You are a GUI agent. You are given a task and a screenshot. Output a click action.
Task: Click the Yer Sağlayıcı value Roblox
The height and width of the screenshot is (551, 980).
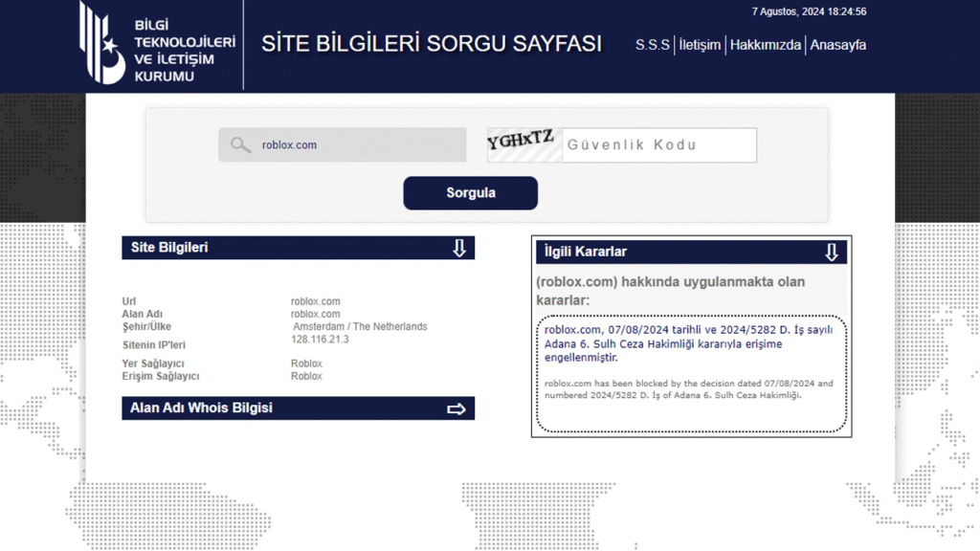click(x=306, y=364)
